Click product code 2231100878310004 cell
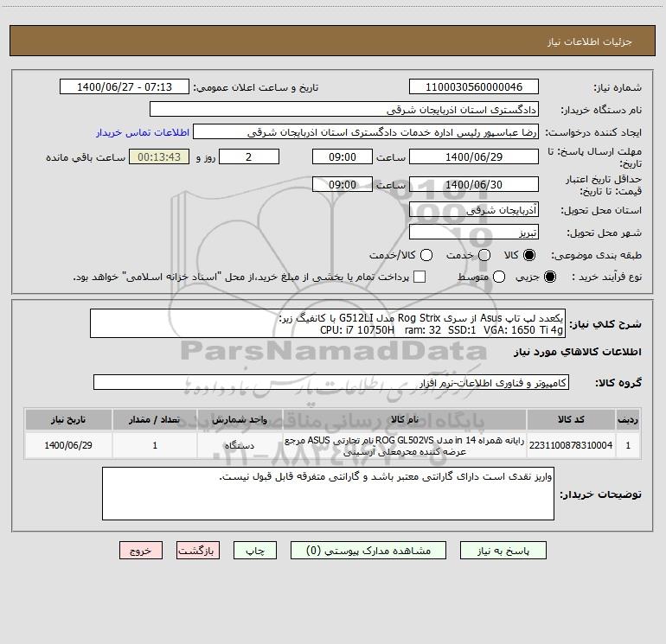This screenshot has height=644, width=666. (x=571, y=445)
